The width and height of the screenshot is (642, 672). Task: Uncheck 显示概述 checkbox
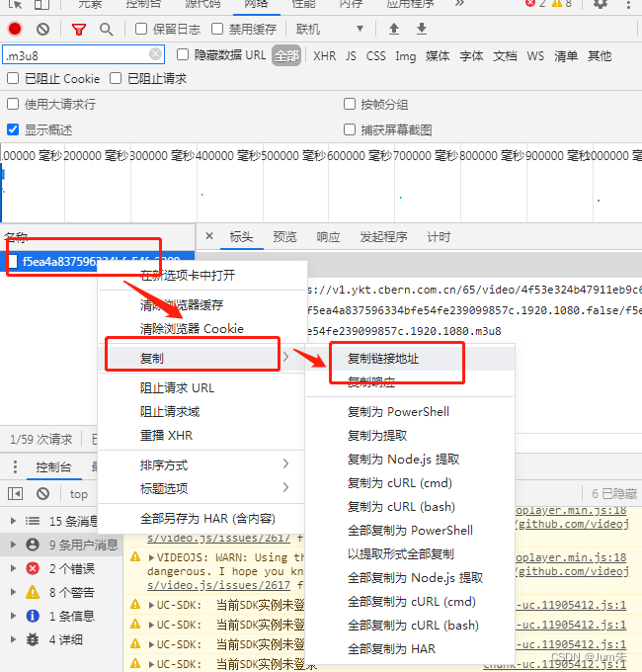click(x=13, y=129)
